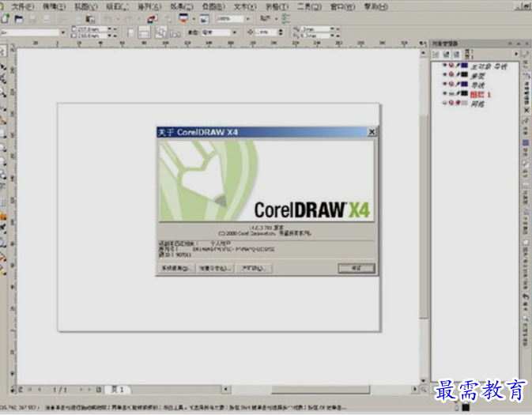Click set default or current page size icon
The height and width of the screenshot is (415, 532).
point(161,32)
